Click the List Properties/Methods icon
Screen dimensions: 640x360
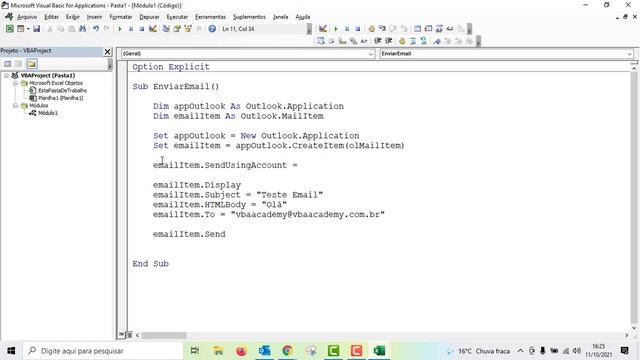click(321, 41)
